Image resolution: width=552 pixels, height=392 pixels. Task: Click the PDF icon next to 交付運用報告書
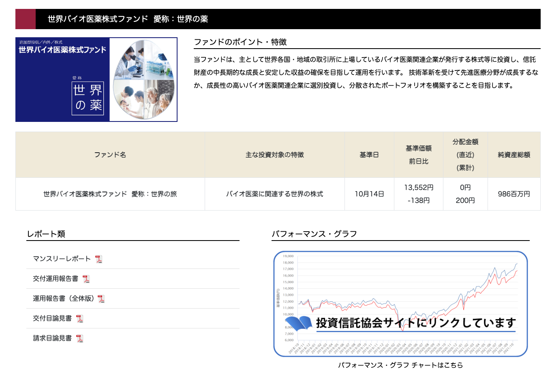tap(86, 279)
